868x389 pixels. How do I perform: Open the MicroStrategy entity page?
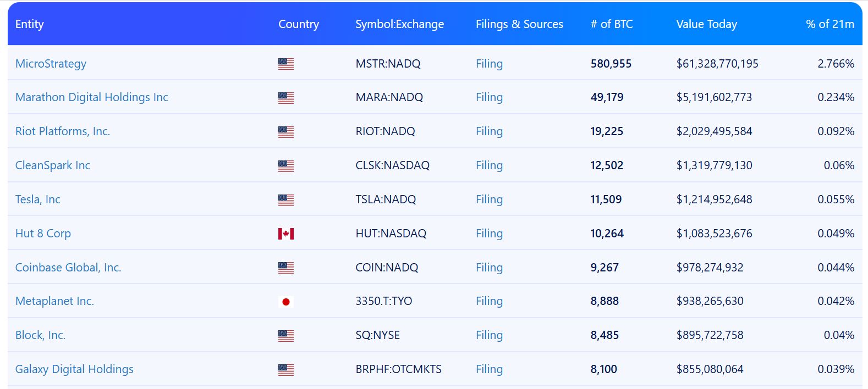pos(50,64)
